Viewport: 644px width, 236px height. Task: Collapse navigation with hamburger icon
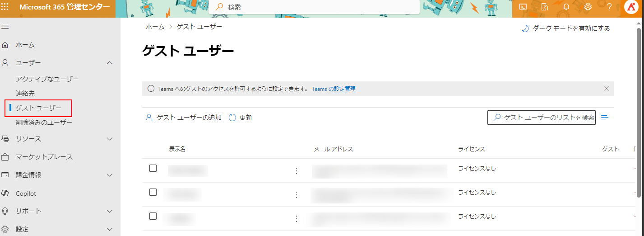[x=5, y=27]
